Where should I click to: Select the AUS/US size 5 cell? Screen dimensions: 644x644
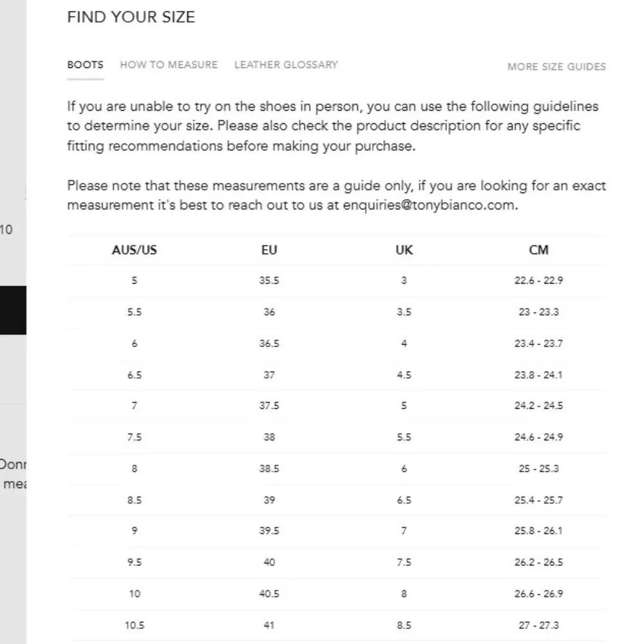pos(134,281)
